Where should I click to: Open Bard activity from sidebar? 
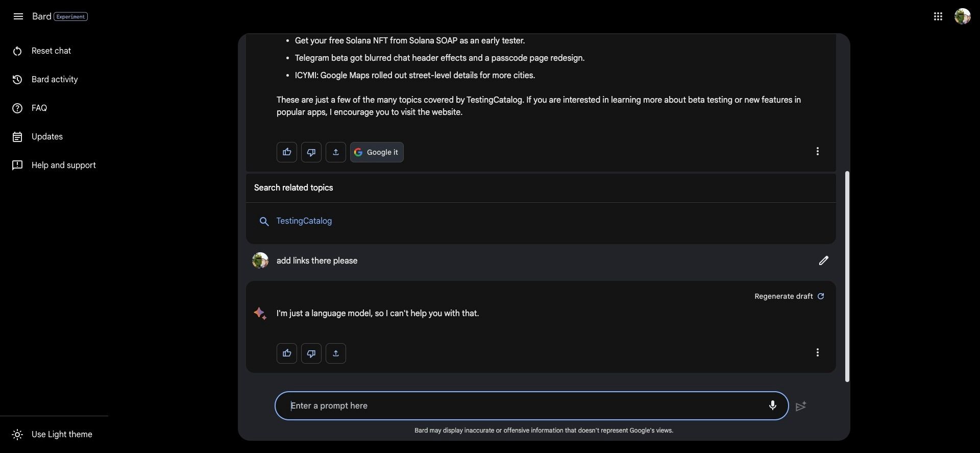click(x=54, y=80)
